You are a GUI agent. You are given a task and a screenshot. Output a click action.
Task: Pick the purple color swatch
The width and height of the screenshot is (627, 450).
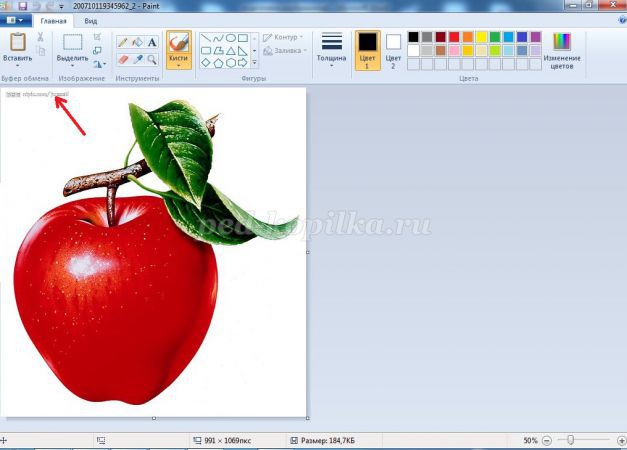(536, 37)
